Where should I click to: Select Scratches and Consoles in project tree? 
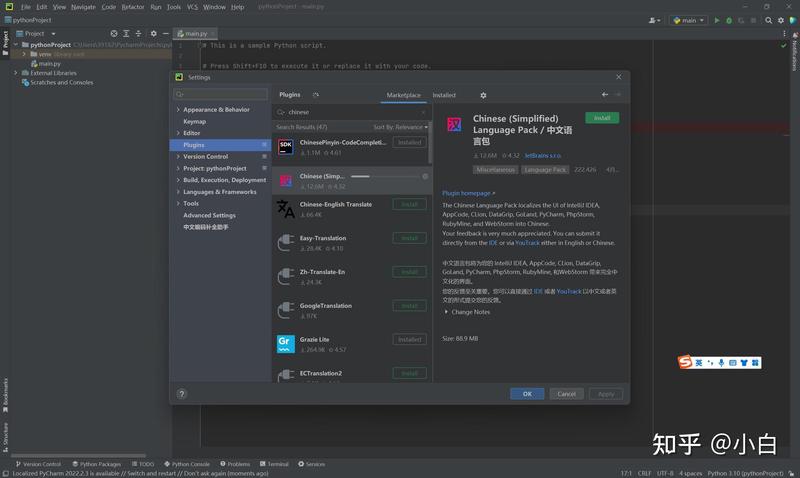61,82
